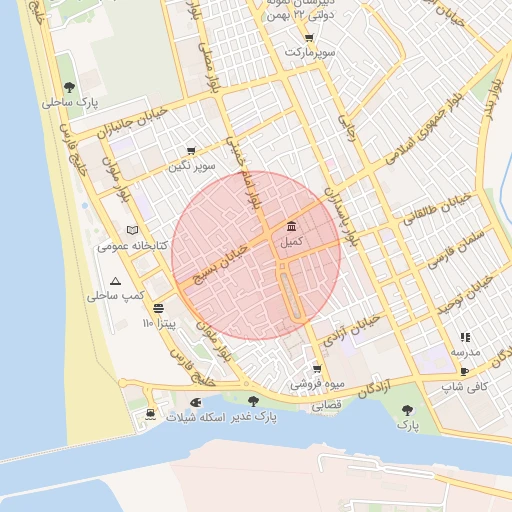
Task: Click the خیابان طالقانی street label
Action: [437, 210]
